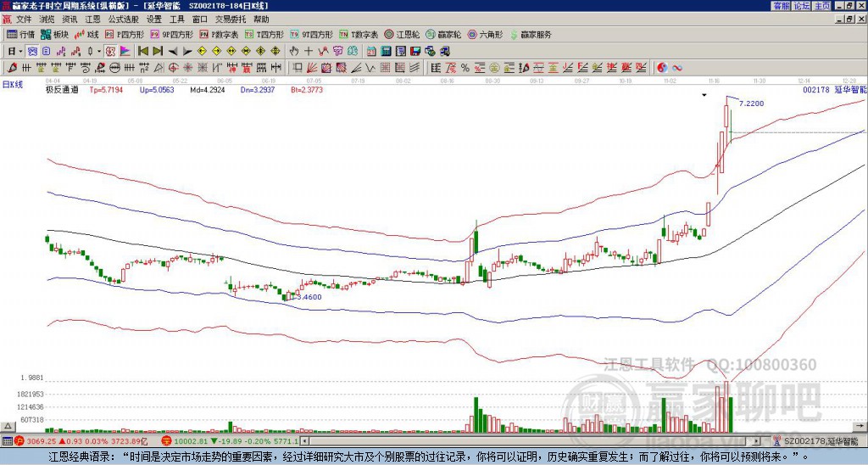
Task: Select the crosshair plus cursor tool
Action: [x=309, y=51]
